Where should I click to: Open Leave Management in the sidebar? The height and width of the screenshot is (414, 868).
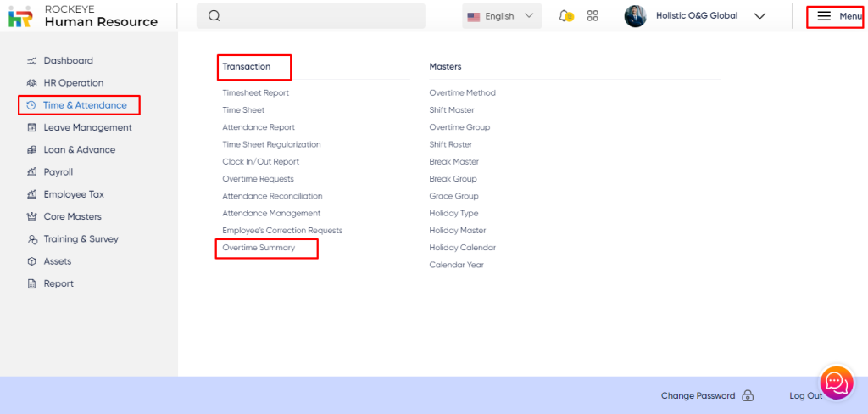tap(87, 127)
